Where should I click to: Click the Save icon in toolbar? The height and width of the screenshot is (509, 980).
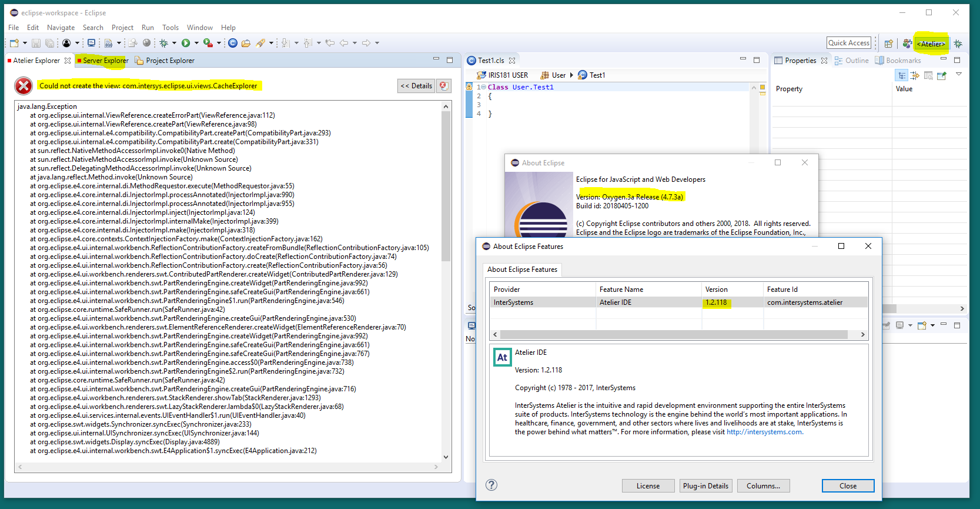[36, 43]
